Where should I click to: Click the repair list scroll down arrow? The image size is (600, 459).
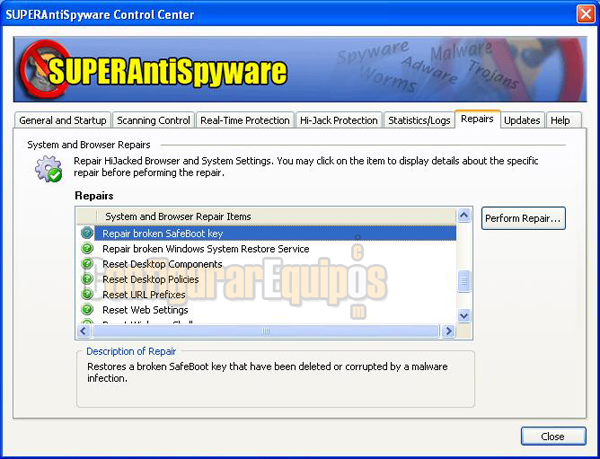tap(464, 316)
